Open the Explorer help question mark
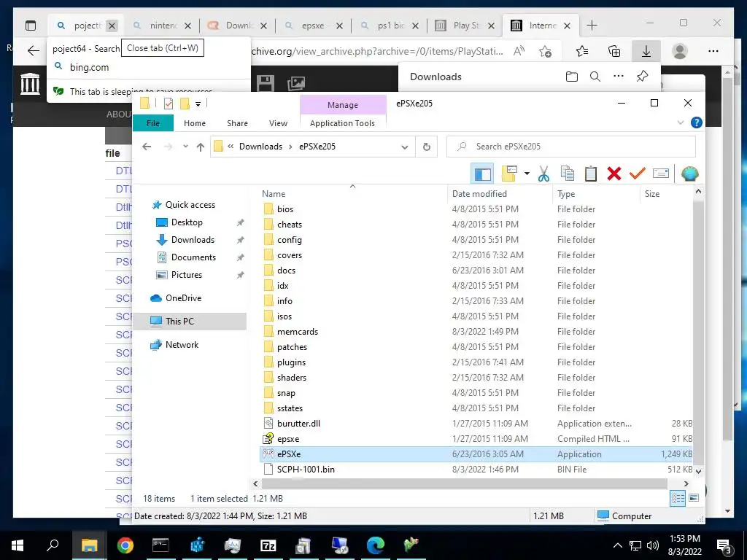 pos(696,122)
